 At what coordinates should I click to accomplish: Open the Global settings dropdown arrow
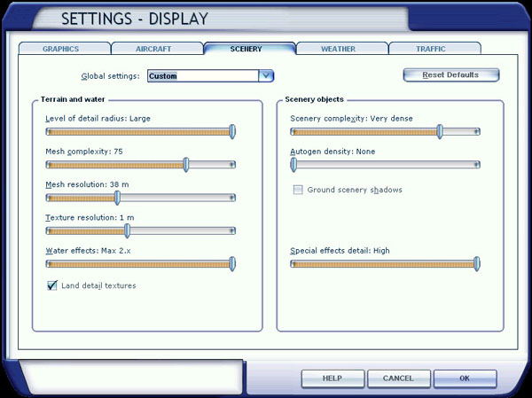click(266, 75)
